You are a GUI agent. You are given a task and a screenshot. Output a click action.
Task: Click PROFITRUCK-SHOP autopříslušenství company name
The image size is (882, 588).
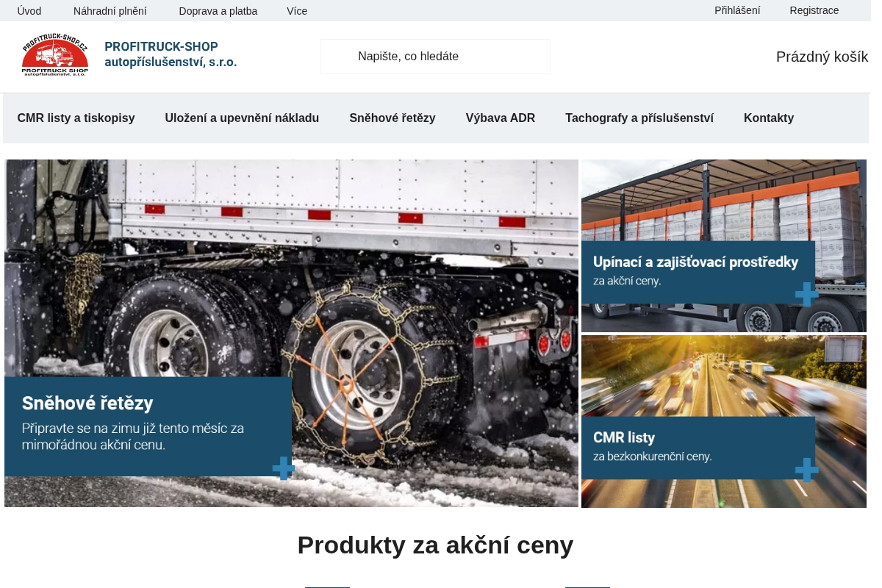tap(171, 54)
